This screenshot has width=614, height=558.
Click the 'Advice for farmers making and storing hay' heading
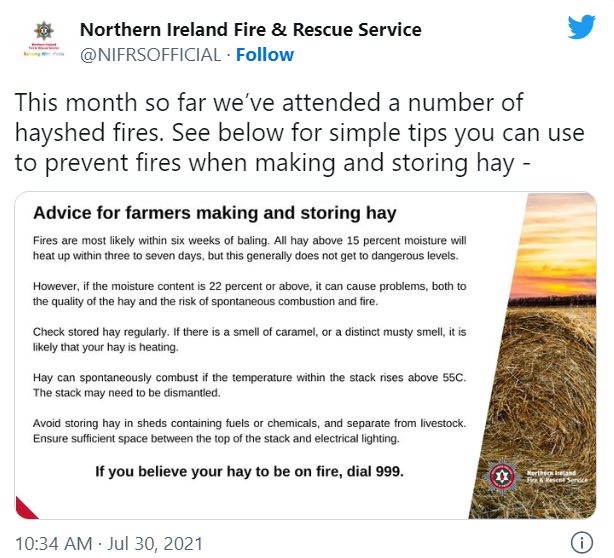pos(215,213)
